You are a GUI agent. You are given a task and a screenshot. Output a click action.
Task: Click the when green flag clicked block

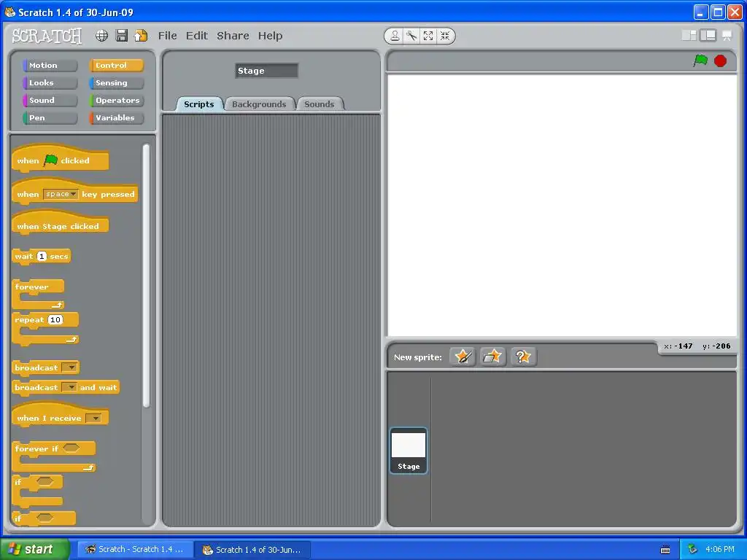(x=60, y=158)
